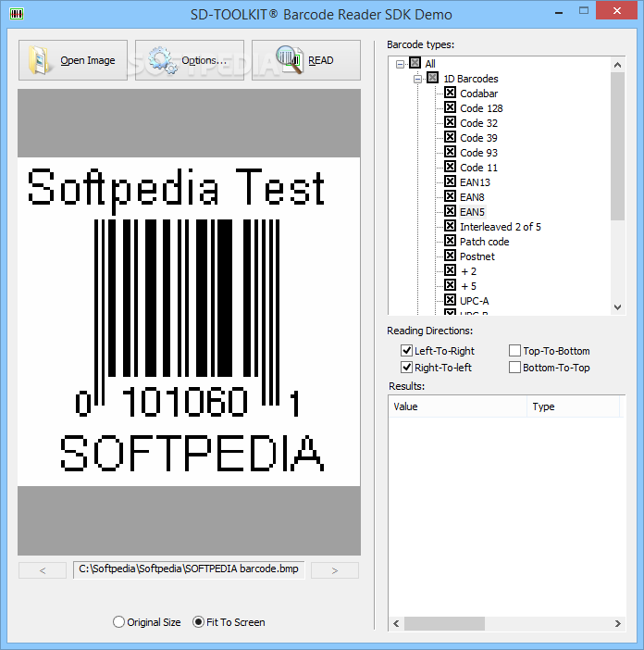Screen dimensions: 644x650
Task: Click the Type column header
Action: pyautogui.click(x=573, y=406)
